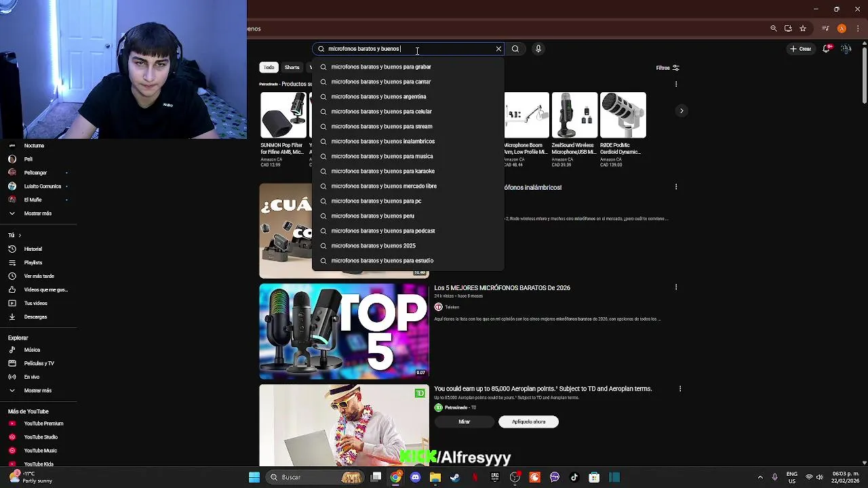Open options menu for sponsored products row

coord(676,84)
